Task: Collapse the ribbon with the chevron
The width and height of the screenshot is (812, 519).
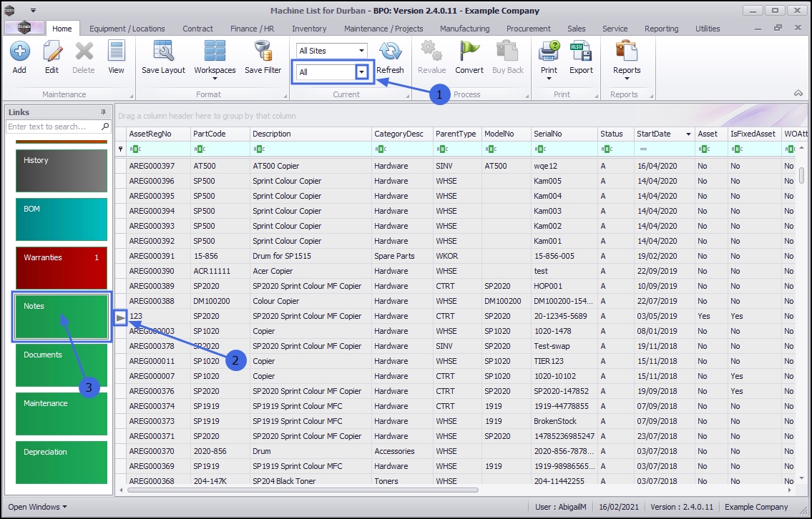Action: 798,94
